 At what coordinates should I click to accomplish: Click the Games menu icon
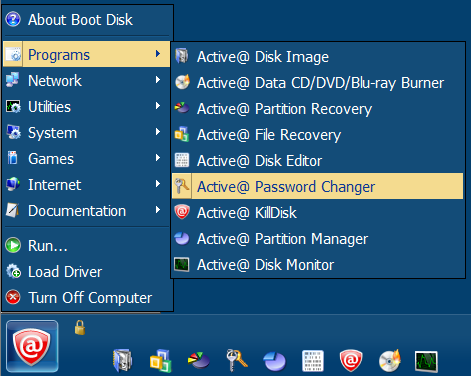(x=13, y=158)
